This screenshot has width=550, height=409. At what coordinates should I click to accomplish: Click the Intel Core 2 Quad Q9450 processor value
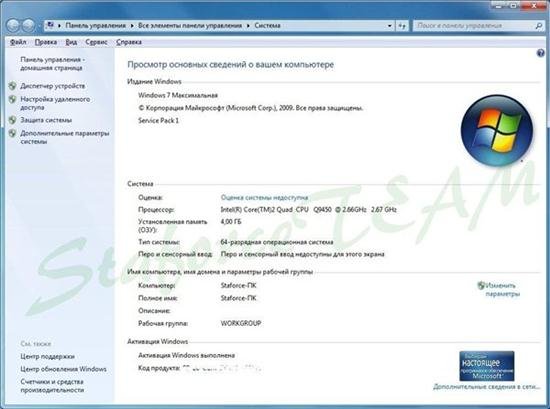click(x=309, y=209)
